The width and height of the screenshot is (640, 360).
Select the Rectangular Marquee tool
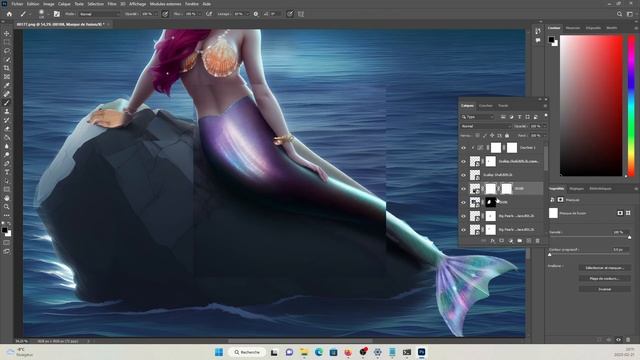(7, 42)
